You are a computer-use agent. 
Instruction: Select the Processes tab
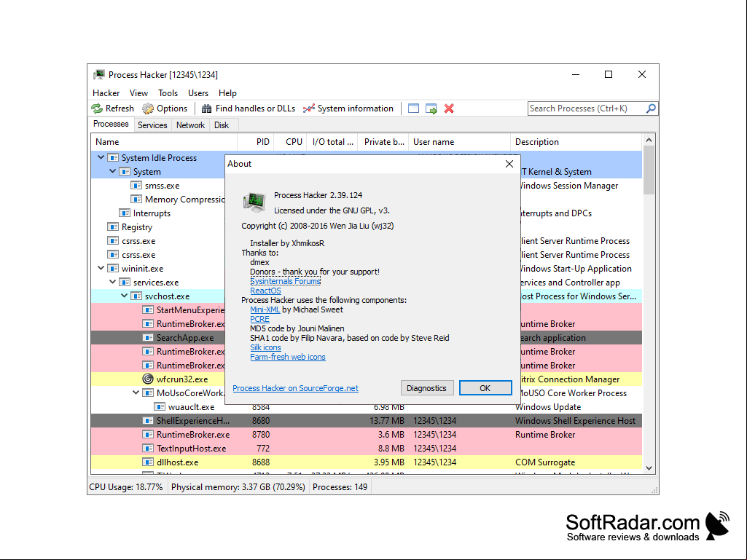111,124
